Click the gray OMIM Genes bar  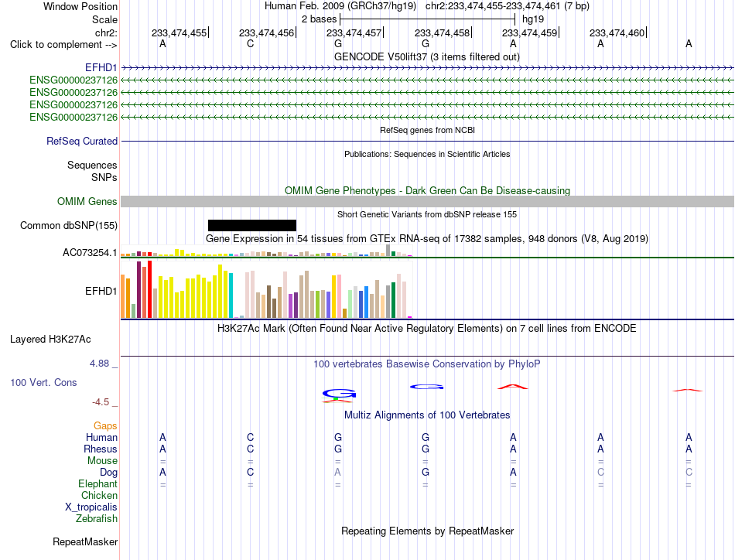pos(427,202)
